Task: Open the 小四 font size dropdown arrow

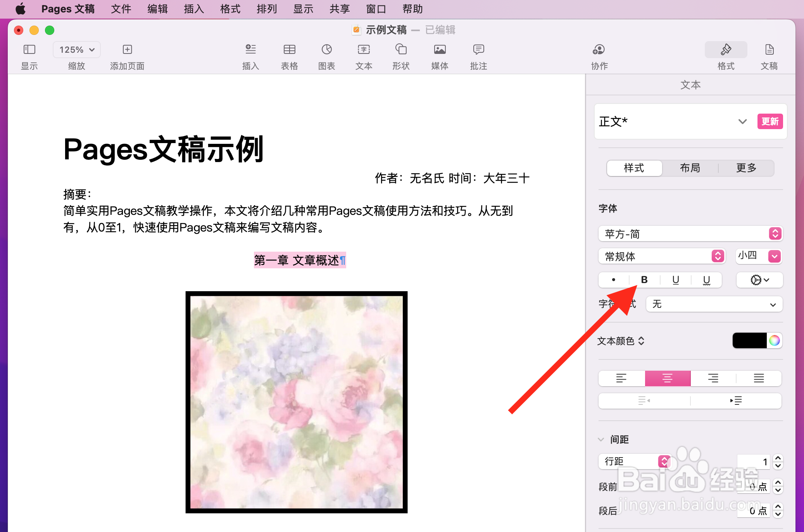Action: (775, 256)
